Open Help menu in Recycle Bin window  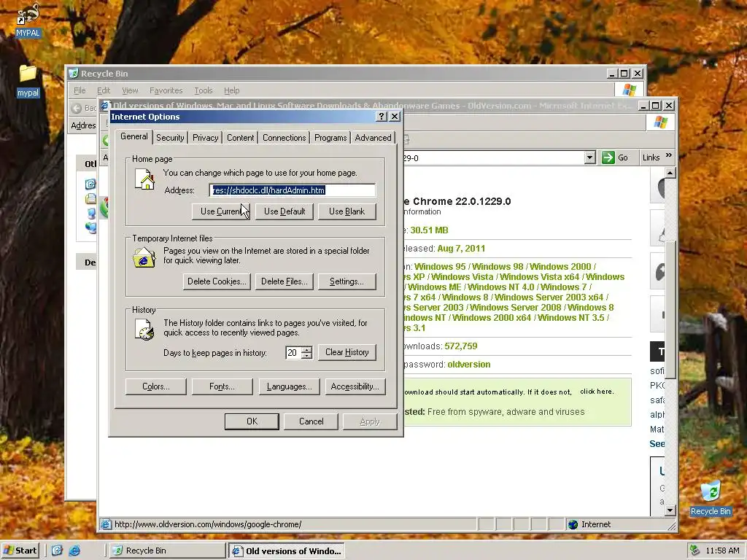coord(231,90)
